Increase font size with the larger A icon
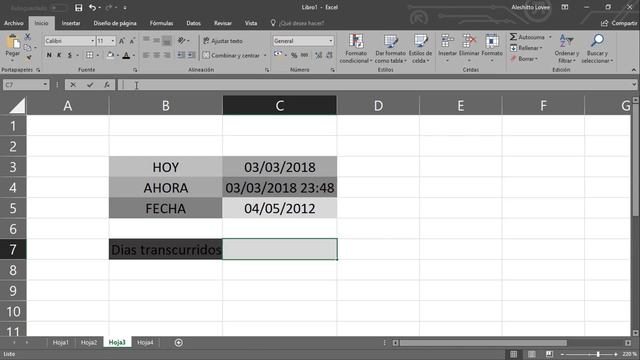This screenshot has height=360, width=640. click(x=122, y=41)
